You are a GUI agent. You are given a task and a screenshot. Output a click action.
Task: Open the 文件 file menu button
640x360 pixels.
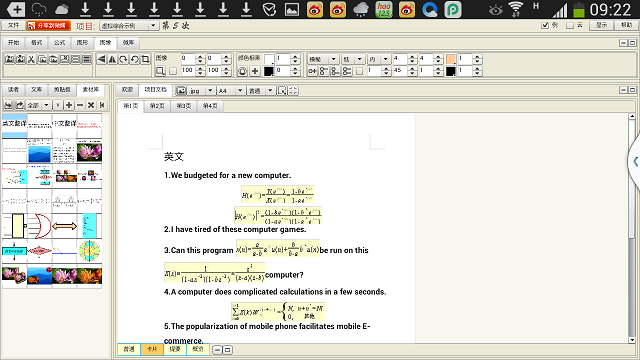[x=13, y=25]
